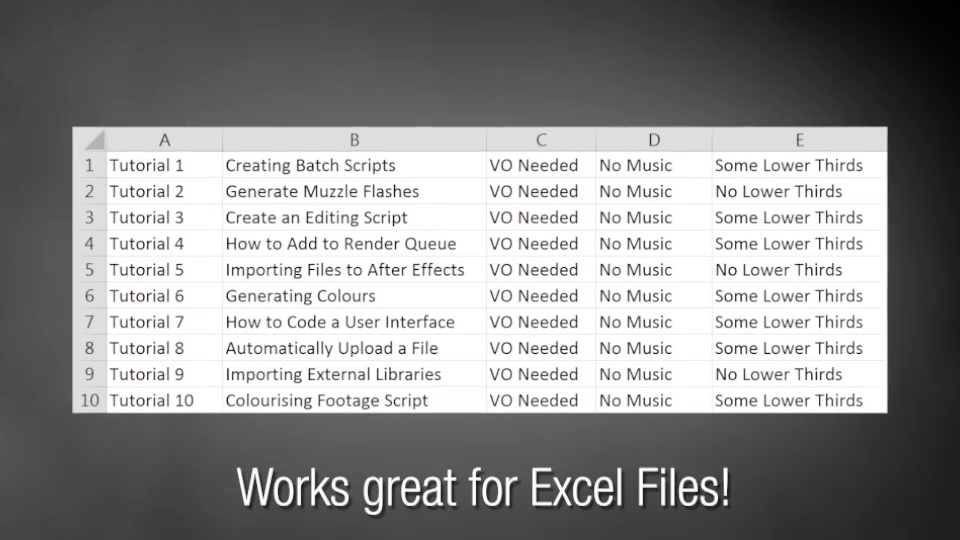The image size is (960, 540).
Task: Click cell 'Tutorial 10'
Action: click(x=165, y=400)
